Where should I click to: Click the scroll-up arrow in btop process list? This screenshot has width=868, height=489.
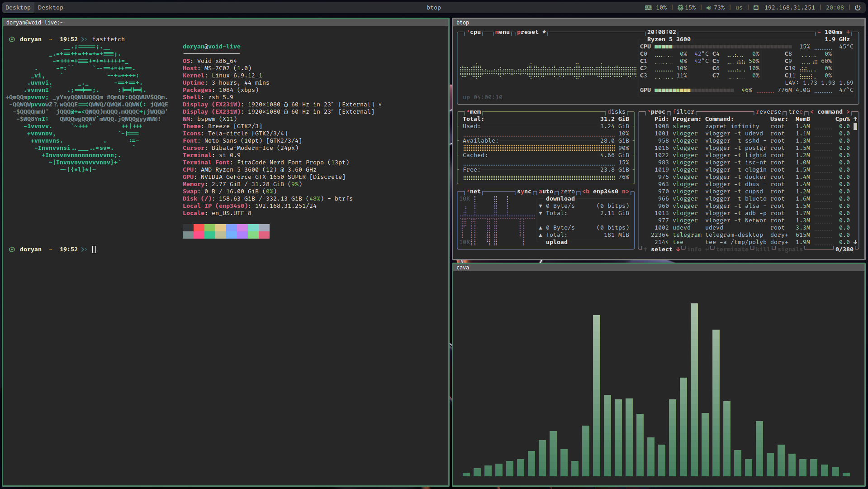tap(855, 119)
